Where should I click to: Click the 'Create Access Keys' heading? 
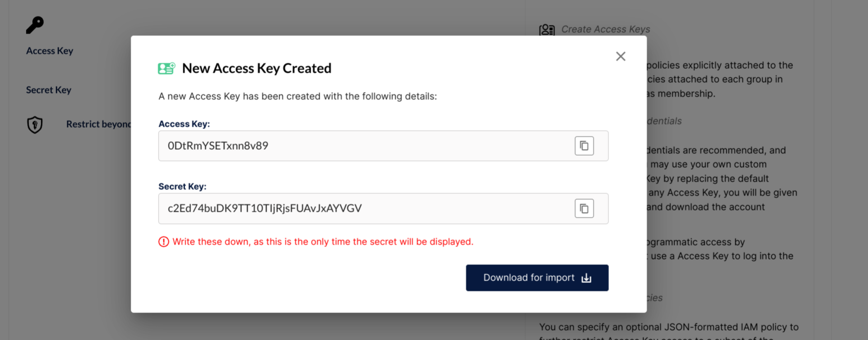tap(605, 29)
